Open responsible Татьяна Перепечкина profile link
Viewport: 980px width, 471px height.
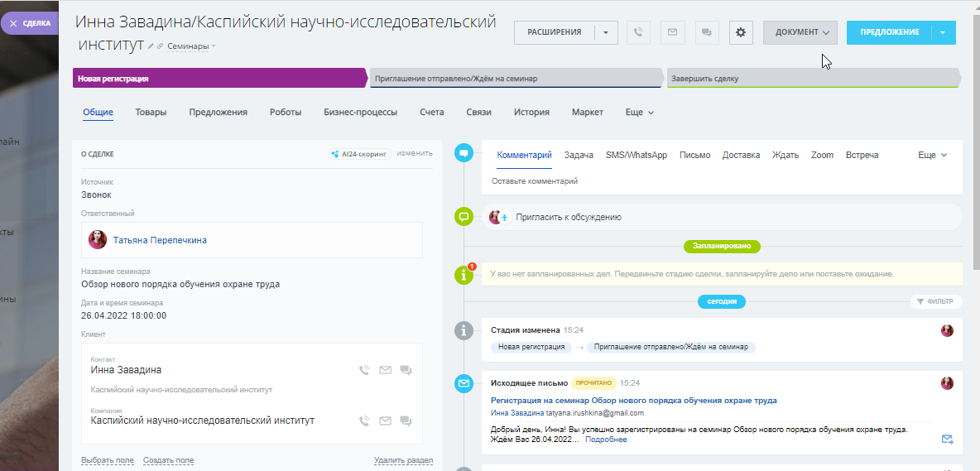[160, 240]
